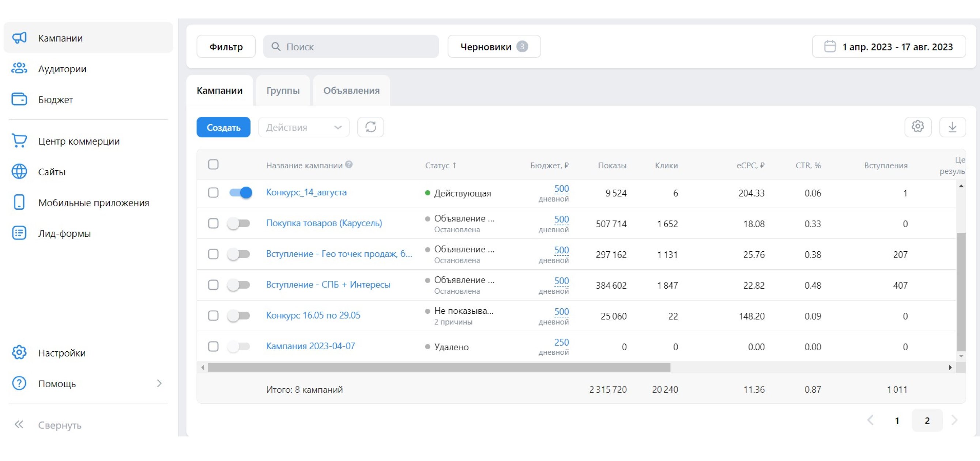Viewport: 980px width, 461px height.
Task: Disable the Конкурс_14_августа campaign toggle
Action: tap(241, 193)
